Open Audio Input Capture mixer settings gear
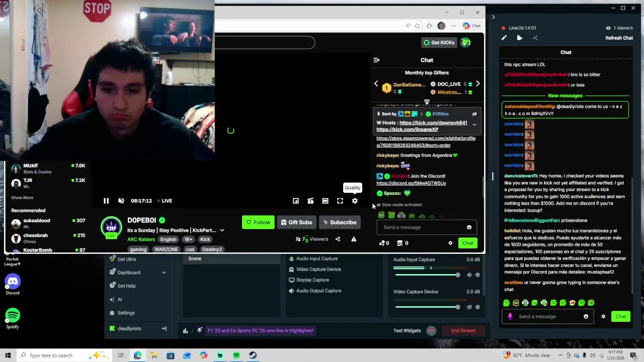This screenshot has width=644, height=362. 477,275
